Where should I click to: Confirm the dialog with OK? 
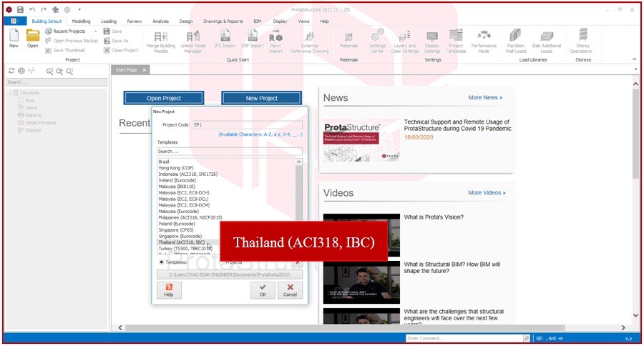click(x=263, y=290)
